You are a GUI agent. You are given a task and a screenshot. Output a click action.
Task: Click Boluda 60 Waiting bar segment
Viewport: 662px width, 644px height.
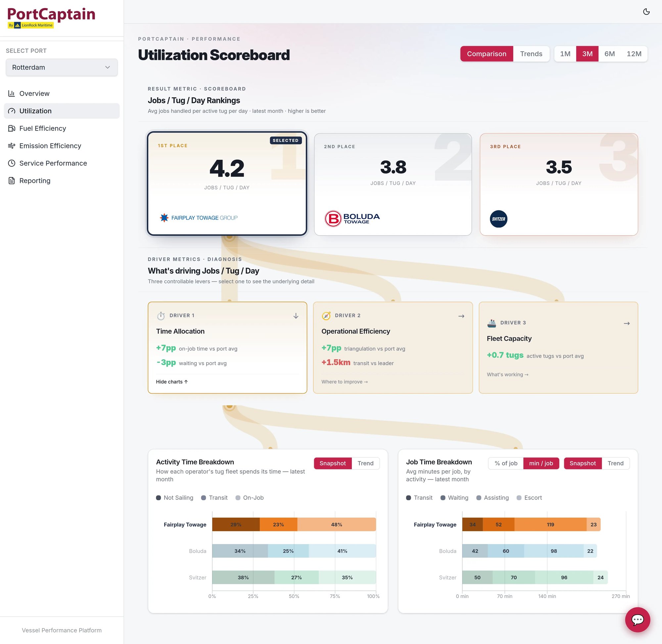point(506,551)
